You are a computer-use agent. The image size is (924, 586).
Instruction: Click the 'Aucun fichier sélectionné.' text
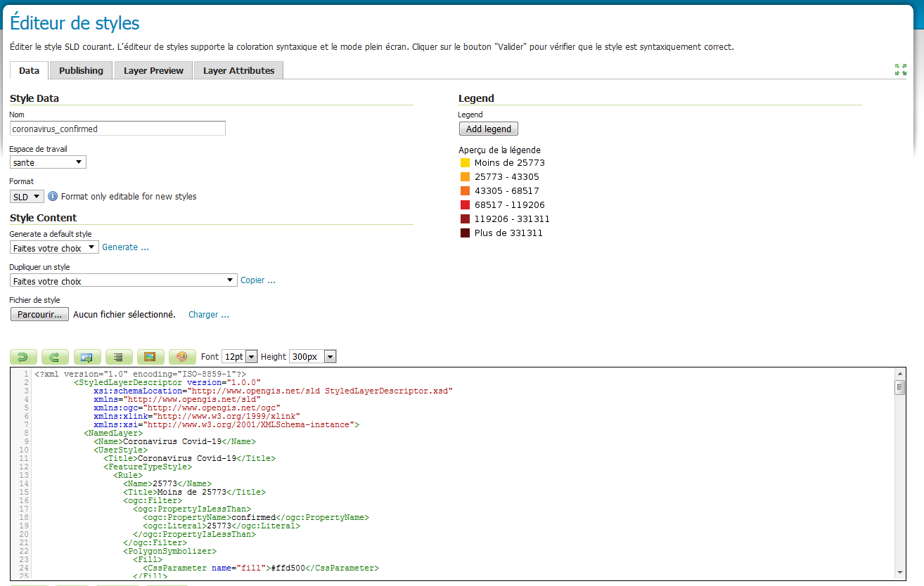[x=124, y=315]
